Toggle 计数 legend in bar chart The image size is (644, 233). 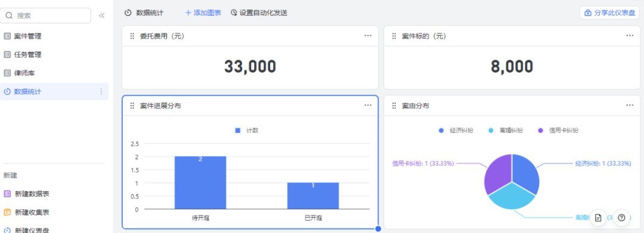click(246, 131)
